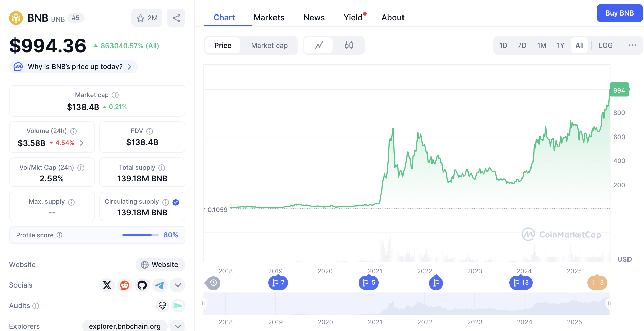Open the Reddit social link

[125, 285]
